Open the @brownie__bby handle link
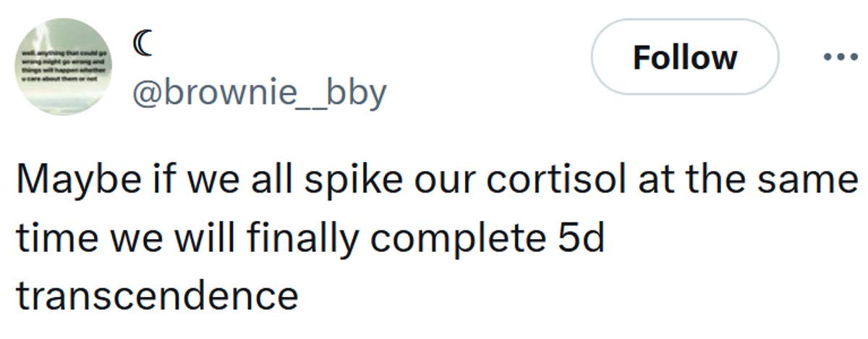This screenshot has height=339, width=868. coord(258,92)
